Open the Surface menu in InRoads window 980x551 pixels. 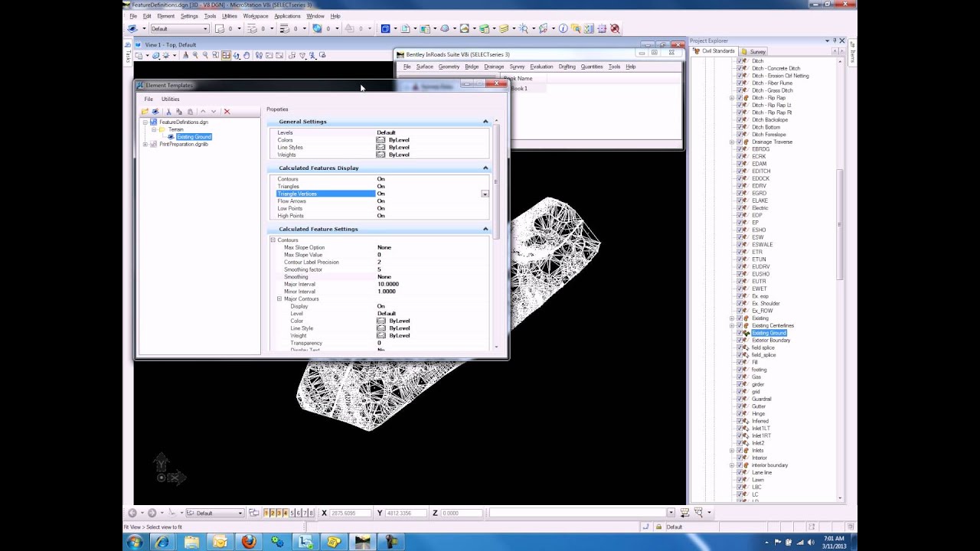click(x=424, y=67)
